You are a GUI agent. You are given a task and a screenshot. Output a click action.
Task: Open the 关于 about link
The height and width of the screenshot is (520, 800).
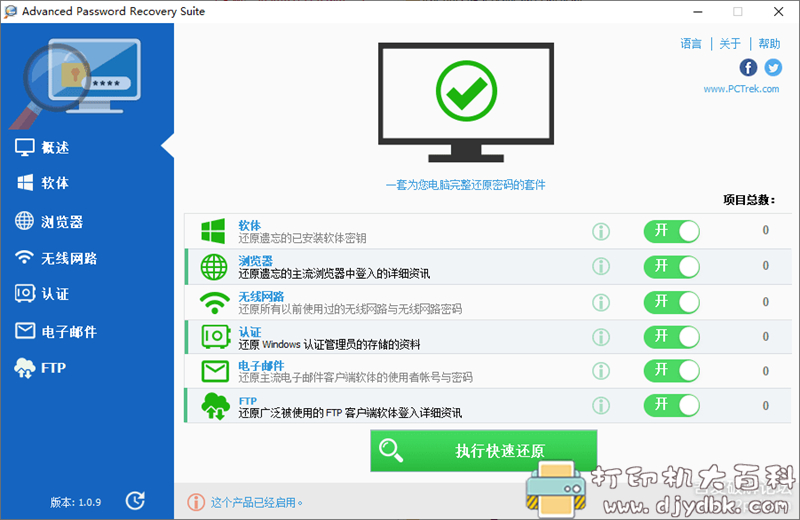[x=730, y=44]
